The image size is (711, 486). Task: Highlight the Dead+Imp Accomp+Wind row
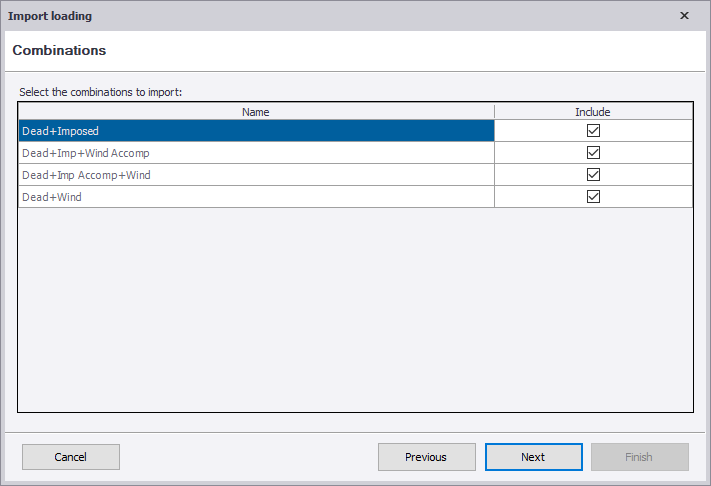point(255,175)
